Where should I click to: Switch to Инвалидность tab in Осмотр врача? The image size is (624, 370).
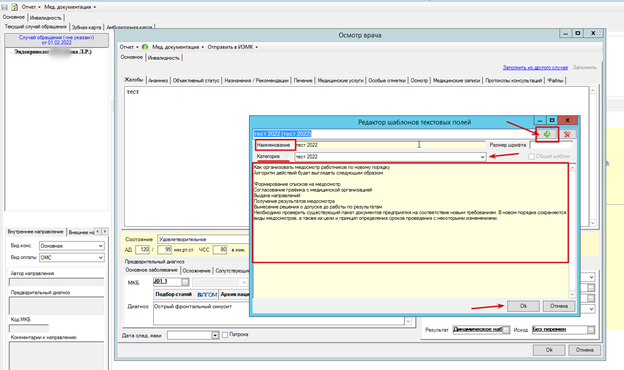[164, 58]
